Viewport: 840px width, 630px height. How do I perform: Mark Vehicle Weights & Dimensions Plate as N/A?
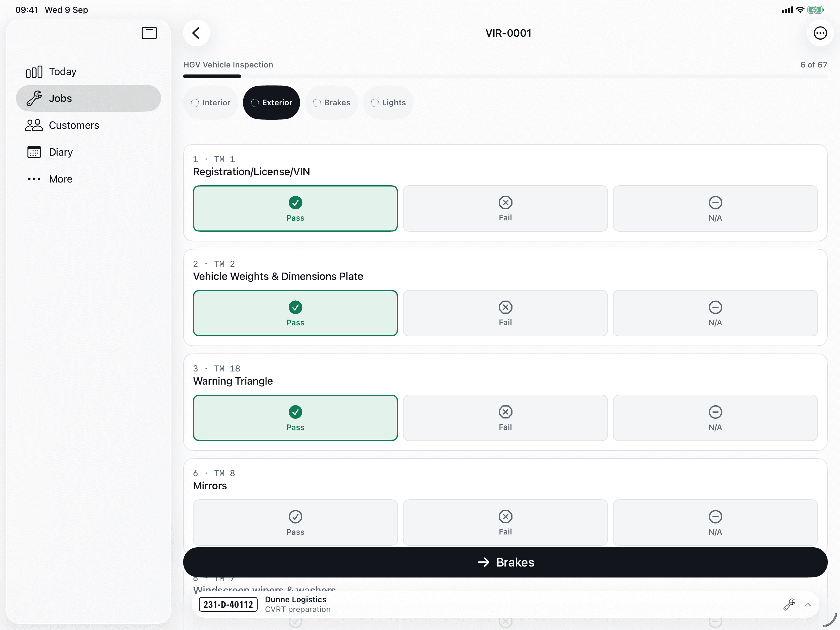point(715,313)
